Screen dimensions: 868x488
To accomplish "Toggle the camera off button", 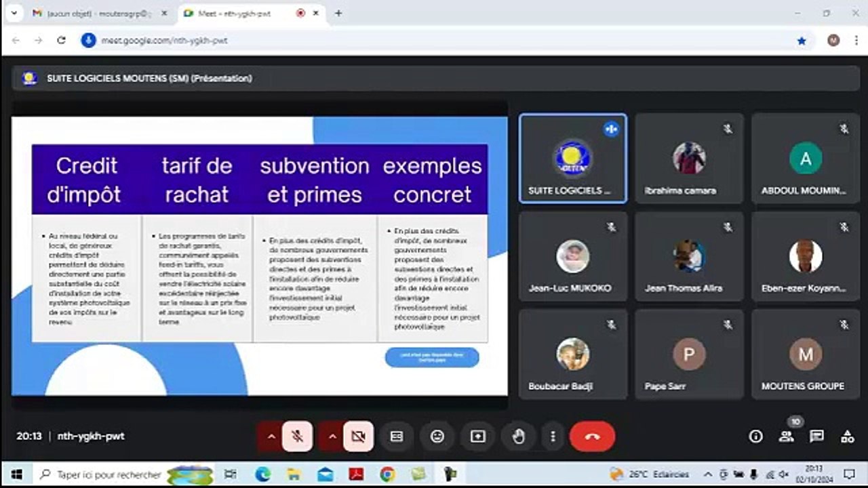I will (358, 436).
